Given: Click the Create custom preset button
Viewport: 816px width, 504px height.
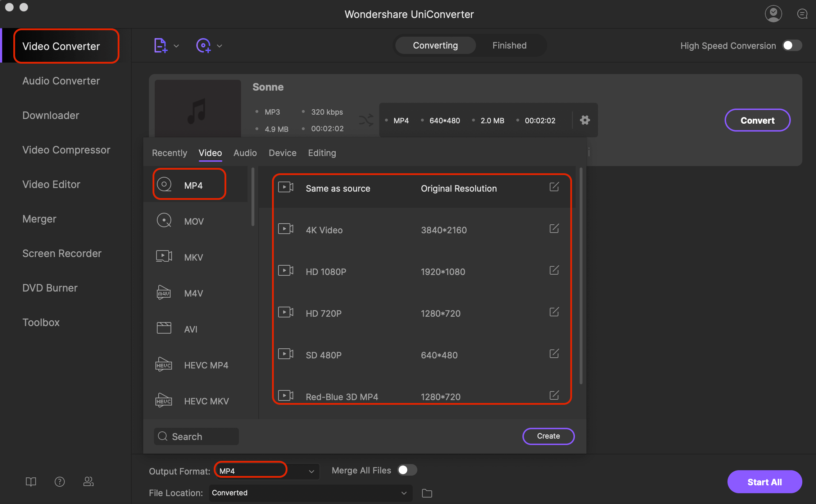Looking at the screenshot, I should [x=548, y=436].
